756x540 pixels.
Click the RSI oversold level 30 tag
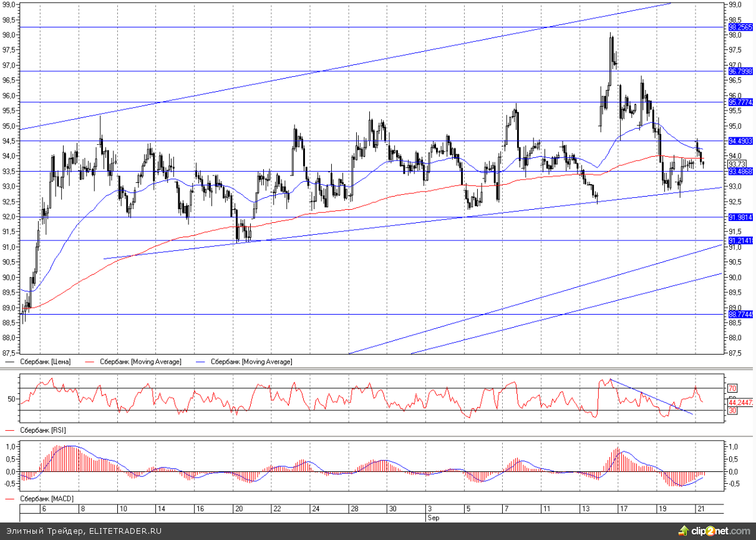[733, 411]
